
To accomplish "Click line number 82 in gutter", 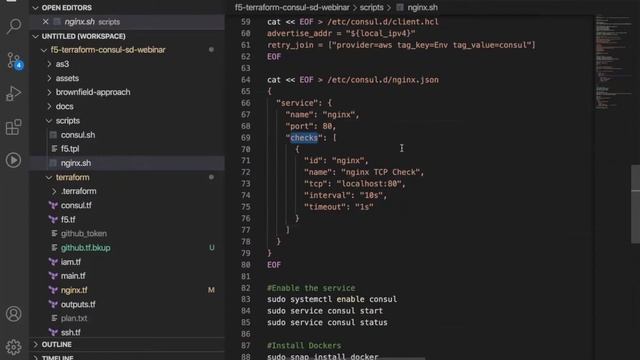I will click(245, 288).
